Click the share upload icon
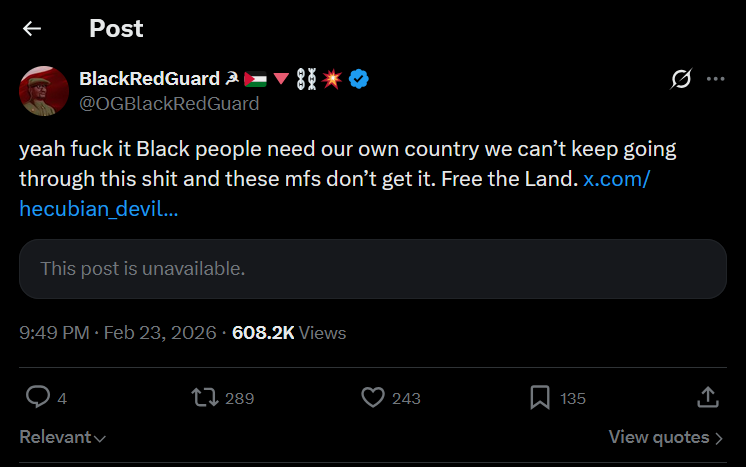The width and height of the screenshot is (746, 467). tap(707, 398)
